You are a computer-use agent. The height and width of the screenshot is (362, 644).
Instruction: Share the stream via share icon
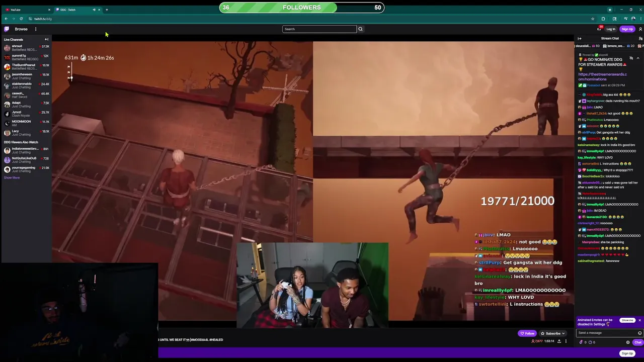click(559, 341)
